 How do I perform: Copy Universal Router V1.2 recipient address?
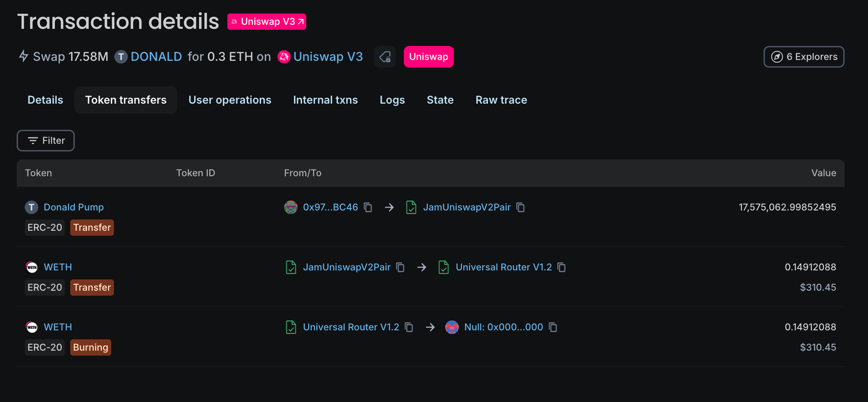[x=561, y=267]
